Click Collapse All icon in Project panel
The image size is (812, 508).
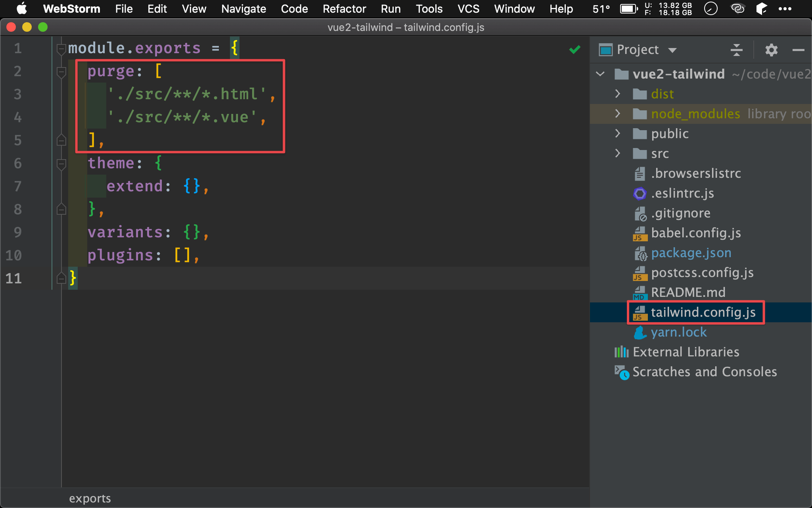pyautogui.click(x=736, y=50)
